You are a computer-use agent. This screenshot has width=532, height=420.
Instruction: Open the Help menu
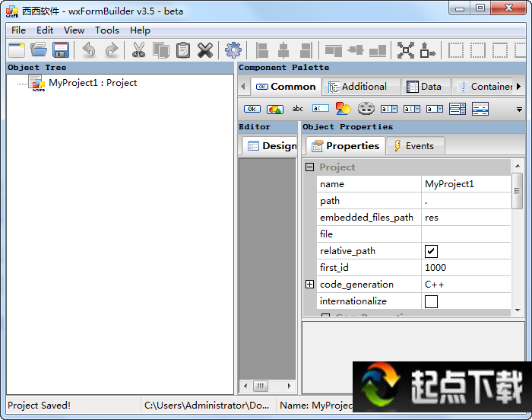click(x=140, y=30)
